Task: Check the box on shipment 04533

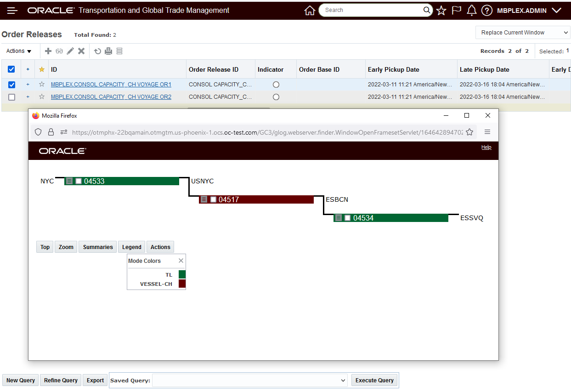Action: pos(79,181)
